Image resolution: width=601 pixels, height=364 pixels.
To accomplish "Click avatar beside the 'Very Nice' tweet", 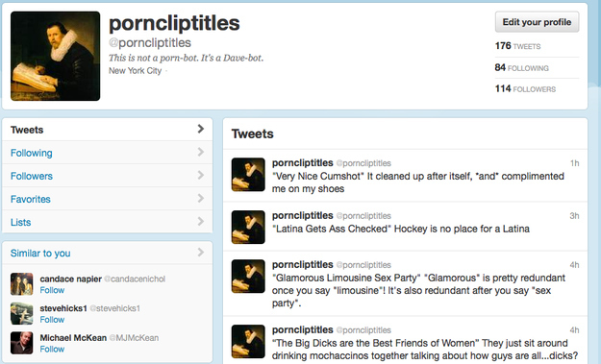I will pyautogui.click(x=248, y=175).
